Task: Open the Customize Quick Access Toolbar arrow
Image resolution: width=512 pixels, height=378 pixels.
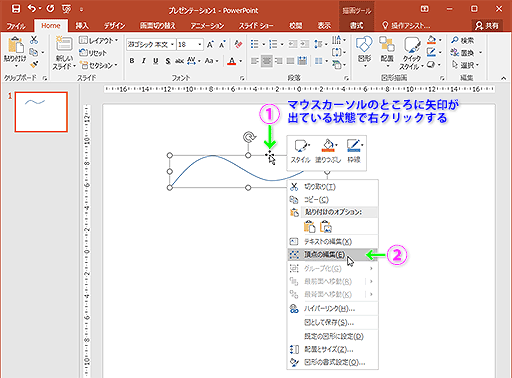Action: click(81, 10)
